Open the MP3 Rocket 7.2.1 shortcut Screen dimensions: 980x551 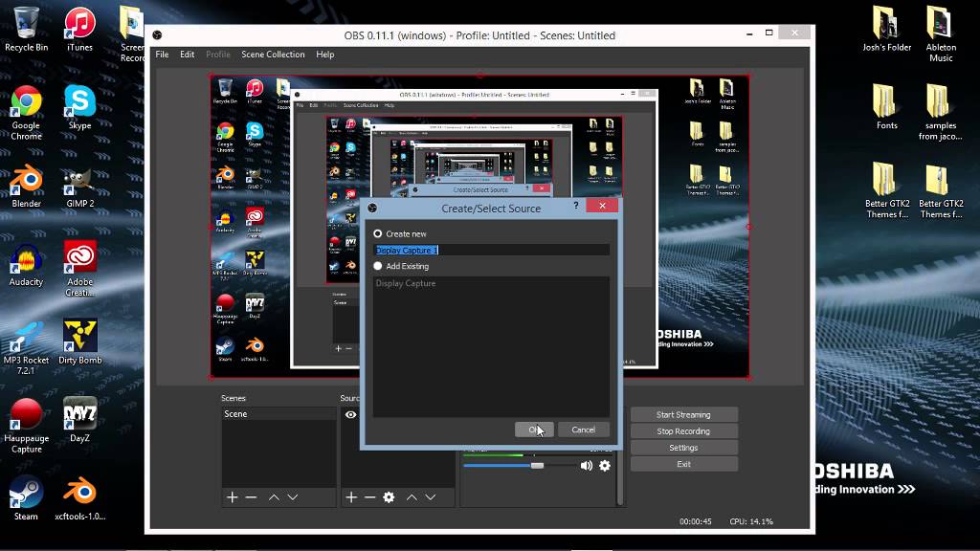pos(26,347)
